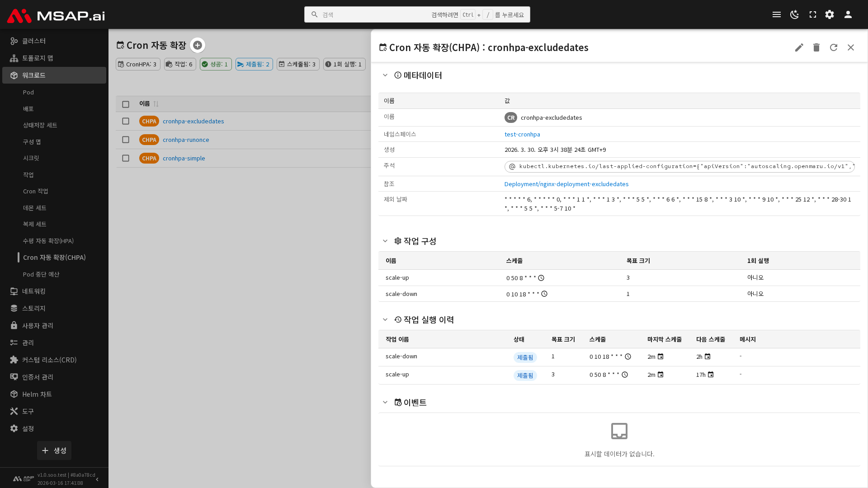The height and width of the screenshot is (488, 868).
Task: Open the user account icon
Action: (848, 14)
